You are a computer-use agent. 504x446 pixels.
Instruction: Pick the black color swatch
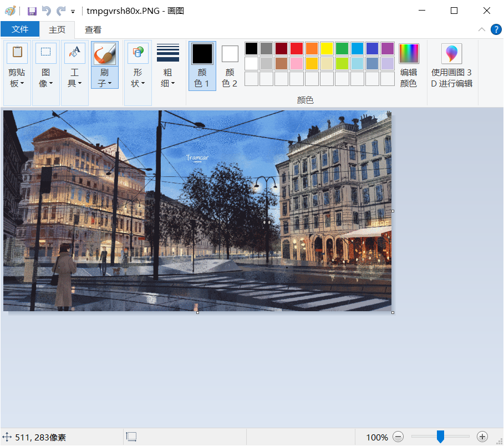(251, 49)
